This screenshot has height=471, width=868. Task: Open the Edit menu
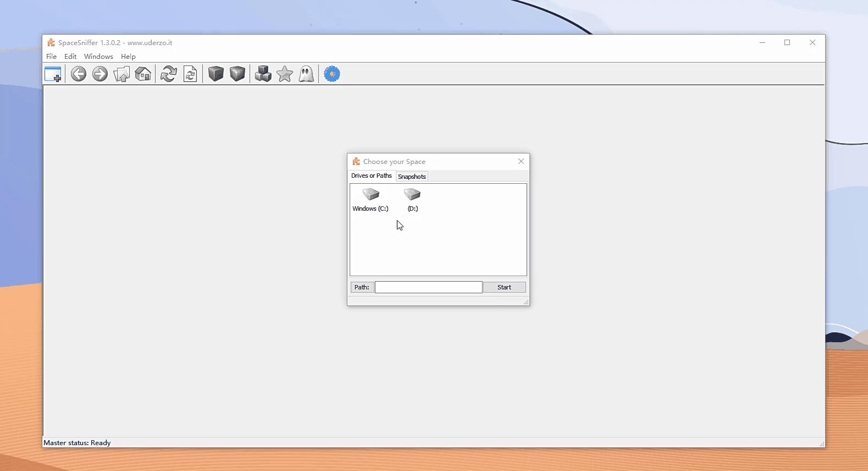pos(70,57)
